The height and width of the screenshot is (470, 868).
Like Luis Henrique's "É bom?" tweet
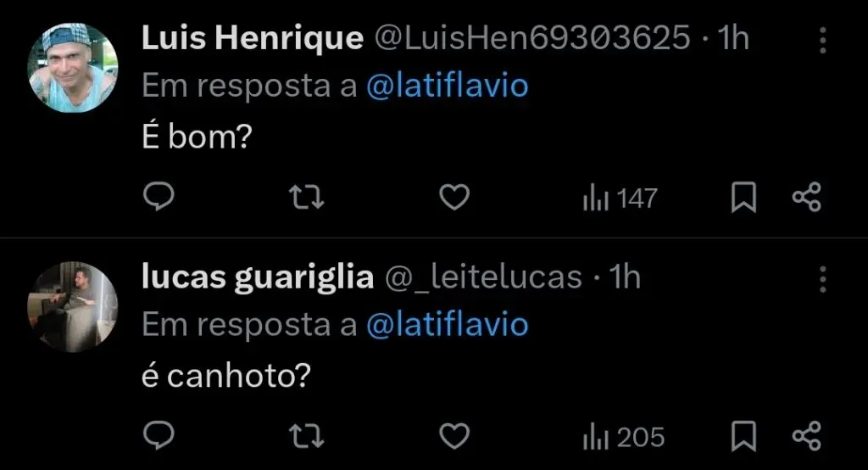click(455, 198)
